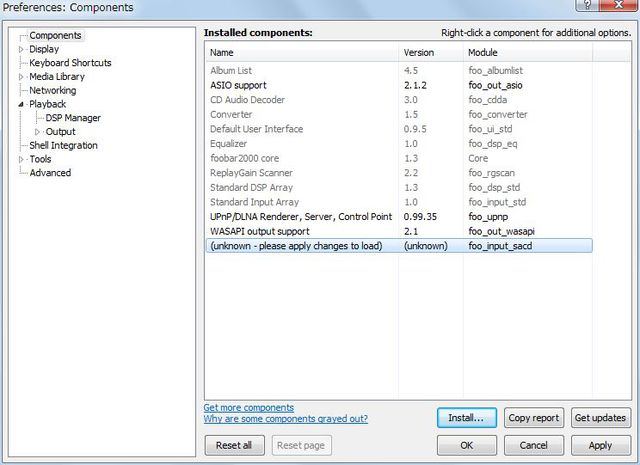Select the CD Audio Decoder row

399,100
